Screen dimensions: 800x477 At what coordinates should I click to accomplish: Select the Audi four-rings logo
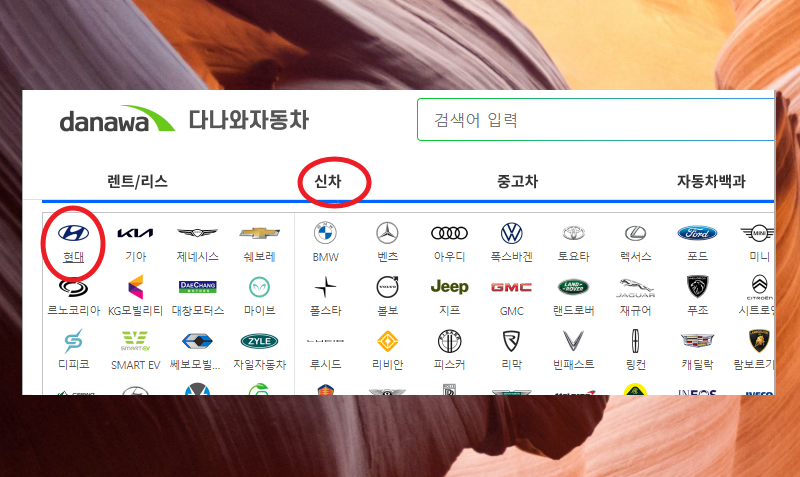449,233
